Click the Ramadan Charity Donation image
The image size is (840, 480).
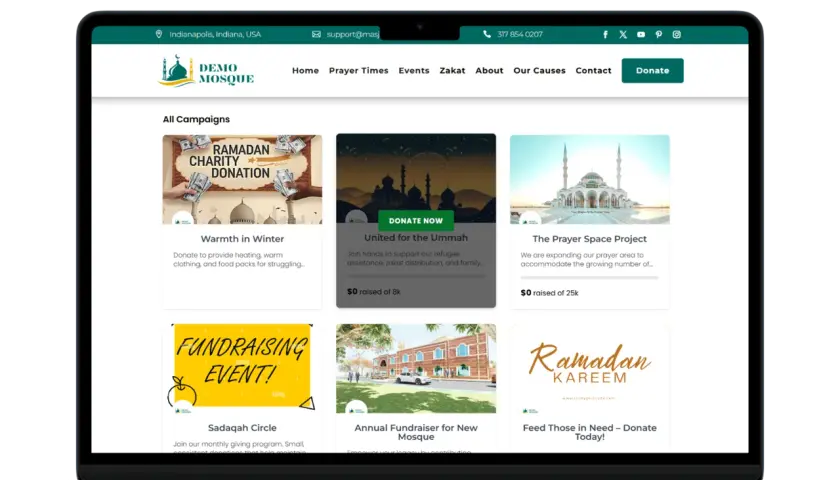click(242, 179)
